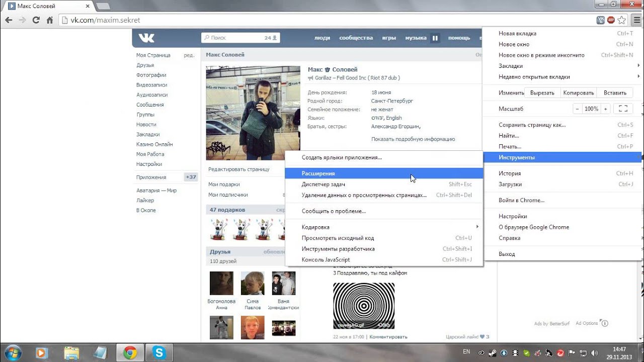The height and width of the screenshot is (362, 644).
Task: Pause music with VK header button
Action: click(435, 38)
